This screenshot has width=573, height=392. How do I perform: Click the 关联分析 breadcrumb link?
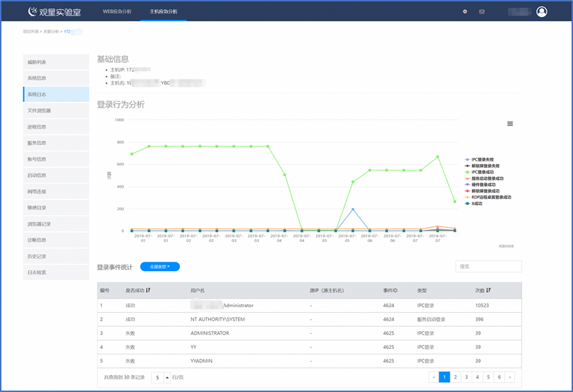pyautogui.click(x=51, y=32)
